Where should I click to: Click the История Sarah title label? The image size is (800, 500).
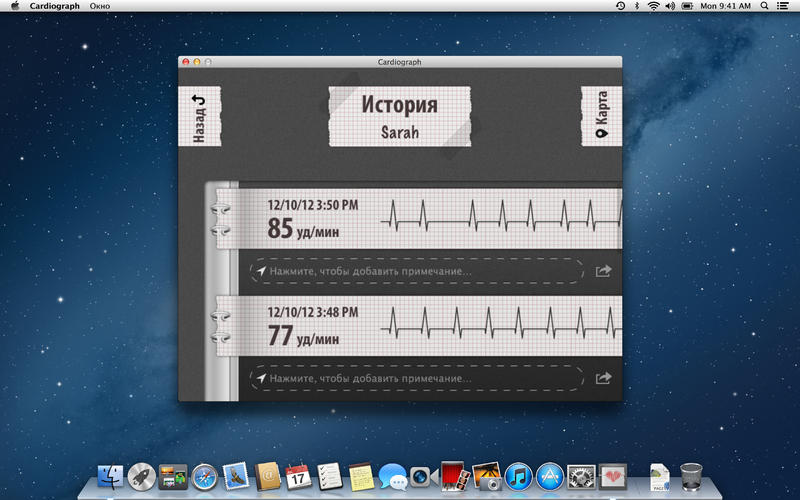[399, 116]
